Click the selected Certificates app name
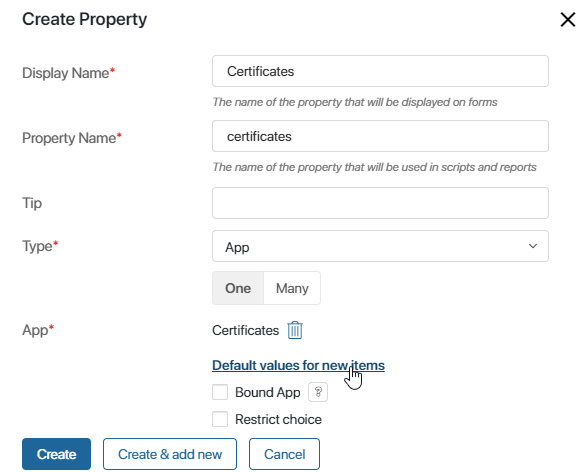The height and width of the screenshot is (472, 577). coord(245,330)
